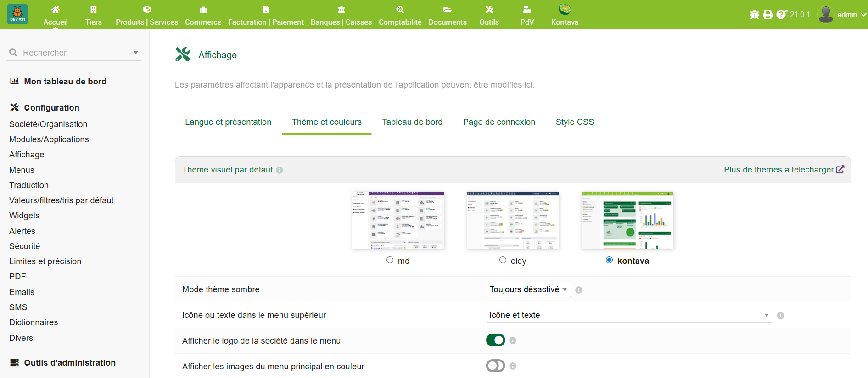The image size is (868, 378).
Task: Open Société/Organisation in the sidebar
Action: [48, 124]
